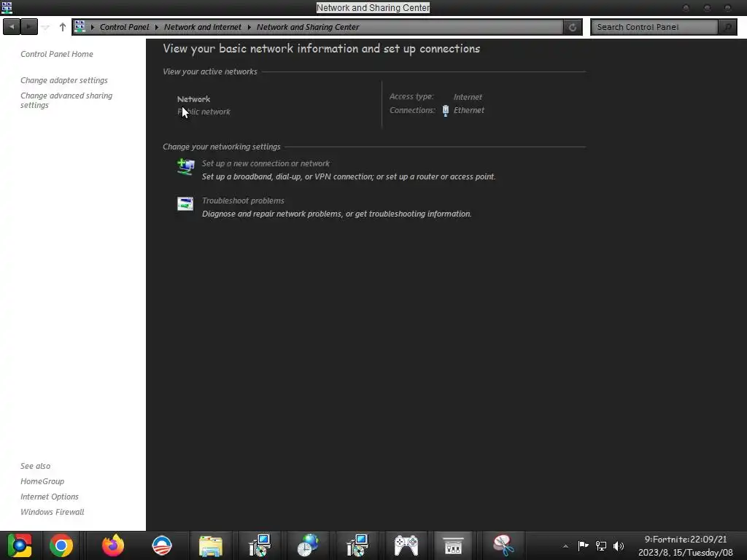Open File Explorer from taskbar
Image resolution: width=747 pixels, height=560 pixels.
point(211,546)
